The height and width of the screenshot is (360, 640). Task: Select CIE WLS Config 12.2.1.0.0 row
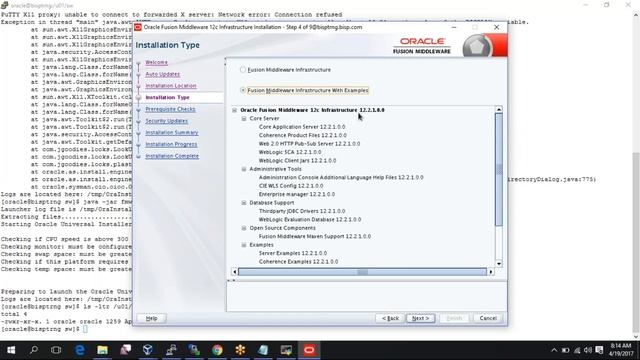tap(291, 186)
